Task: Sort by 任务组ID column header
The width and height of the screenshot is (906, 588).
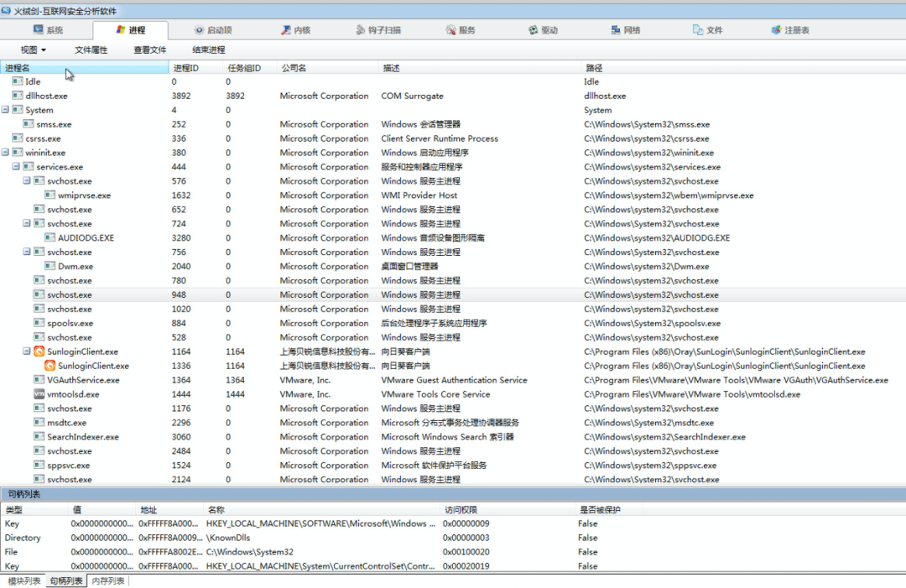Action: [x=250, y=68]
